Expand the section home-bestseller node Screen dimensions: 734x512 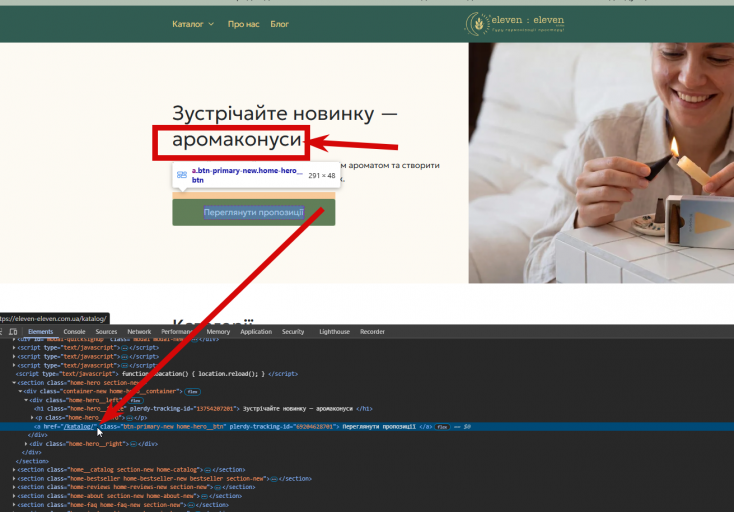[14, 479]
